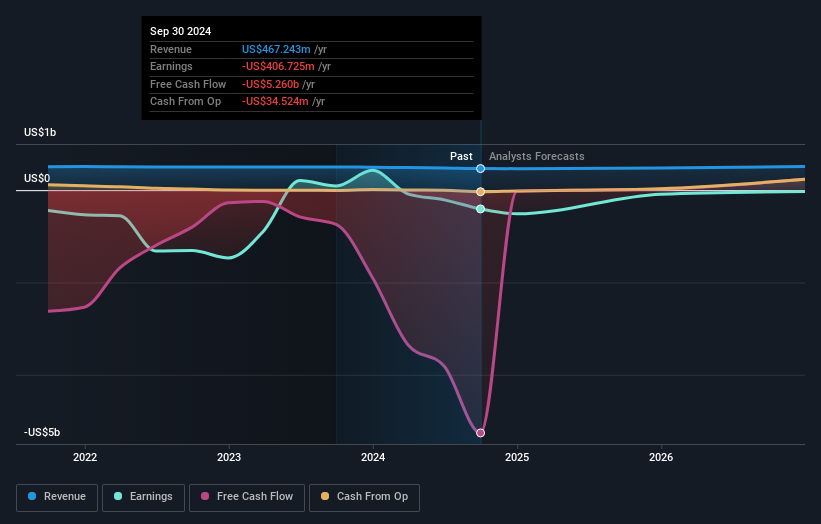Toggle the Earnings legend button
The width and height of the screenshot is (821, 524).
pyautogui.click(x=143, y=497)
